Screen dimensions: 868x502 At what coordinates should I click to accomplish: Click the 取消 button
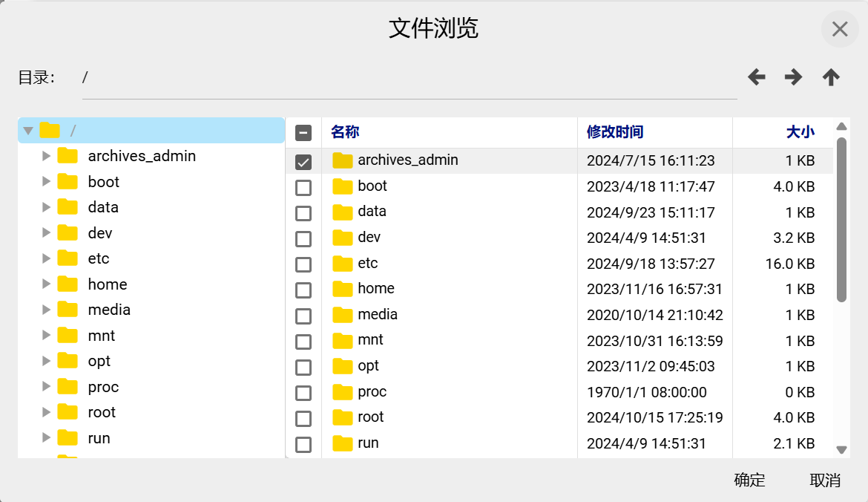point(825,480)
